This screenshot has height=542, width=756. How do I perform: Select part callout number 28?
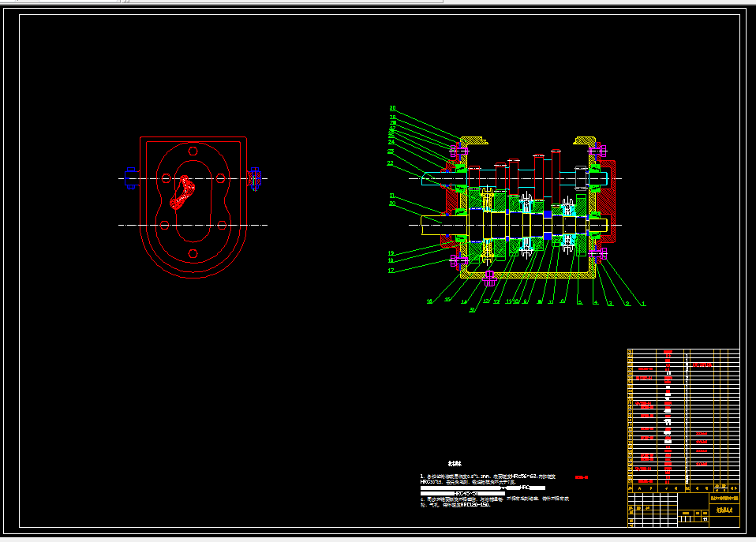[x=392, y=118]
